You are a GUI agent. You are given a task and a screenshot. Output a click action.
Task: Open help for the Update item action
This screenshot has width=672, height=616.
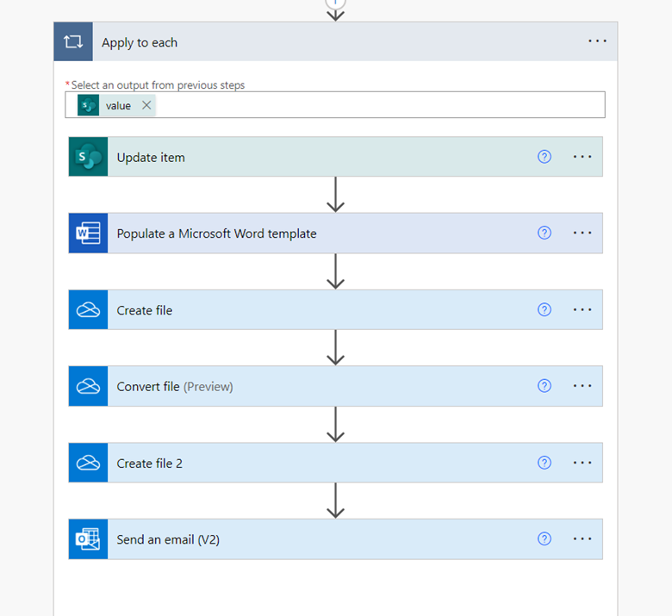pos(544,157)
